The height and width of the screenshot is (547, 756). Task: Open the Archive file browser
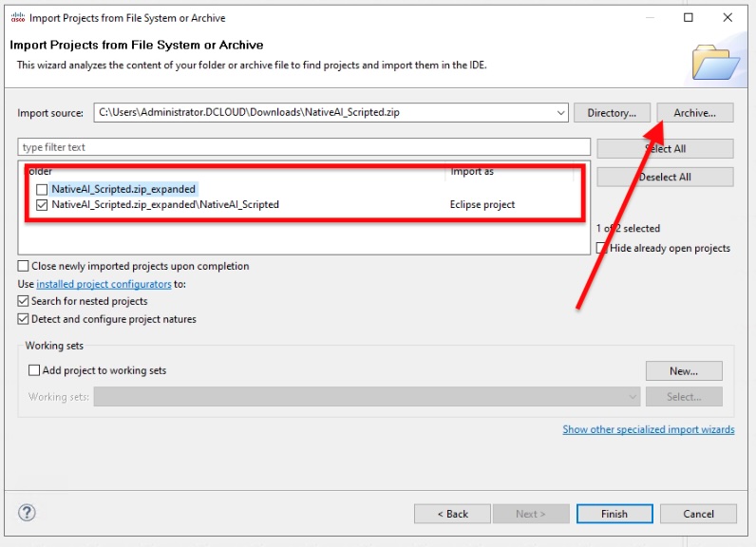click(x=694, y=113)
